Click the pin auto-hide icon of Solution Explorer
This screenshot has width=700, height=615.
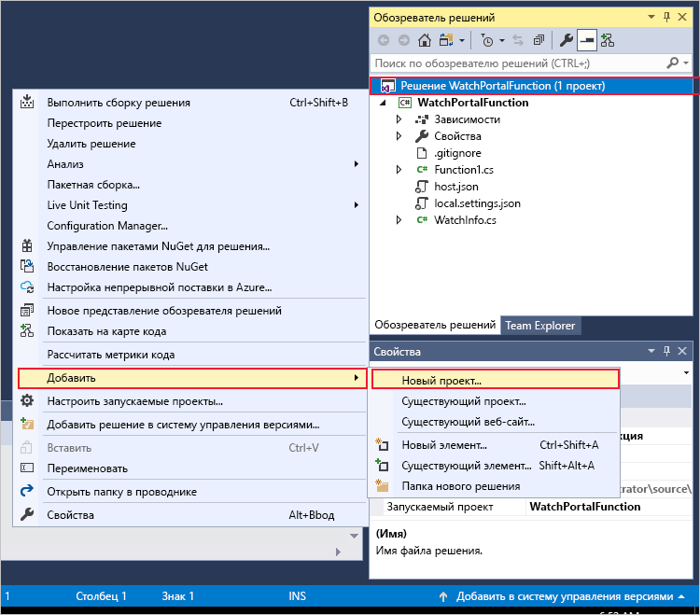(666, 17)
